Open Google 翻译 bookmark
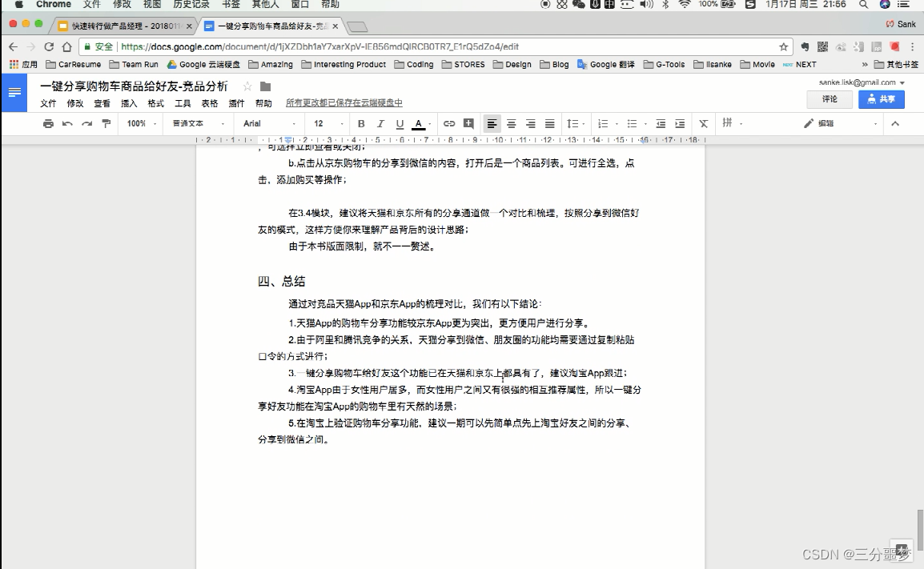This screenshot has width=924, height=569. pos(606,64)
